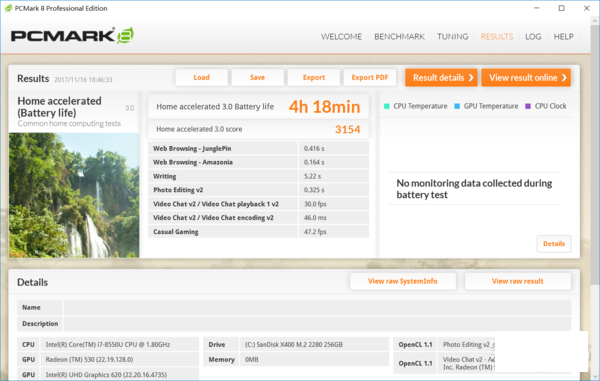
Task: Click the CPU Clock legend swatch
Action: pyautogui.click(x=528, y=106)
